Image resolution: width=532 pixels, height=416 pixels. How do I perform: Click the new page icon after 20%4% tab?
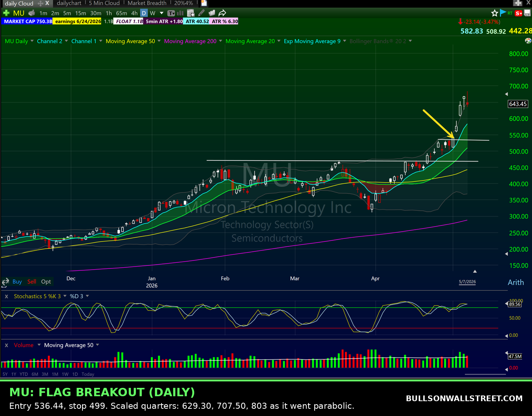coord(204,3)
